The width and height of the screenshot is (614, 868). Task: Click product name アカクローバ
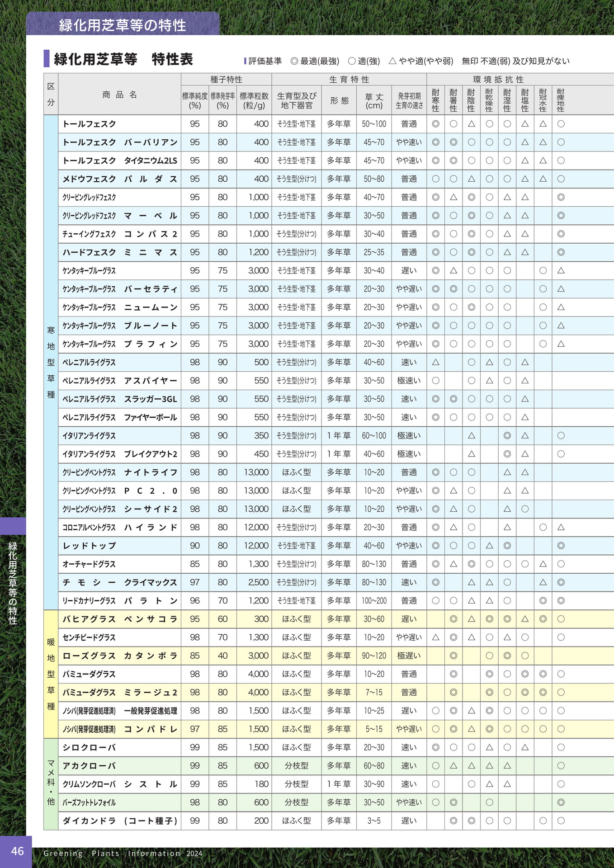click(x=89, y=766)
